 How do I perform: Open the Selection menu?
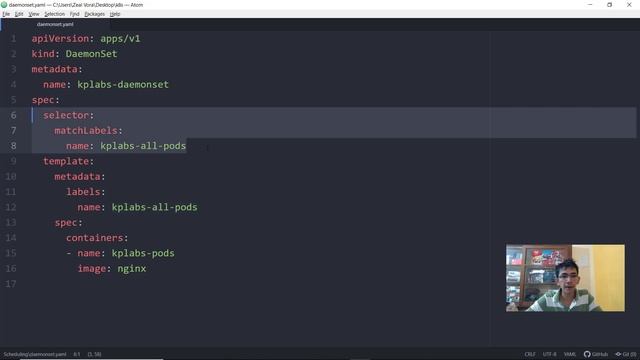click(x=54, y=14)
